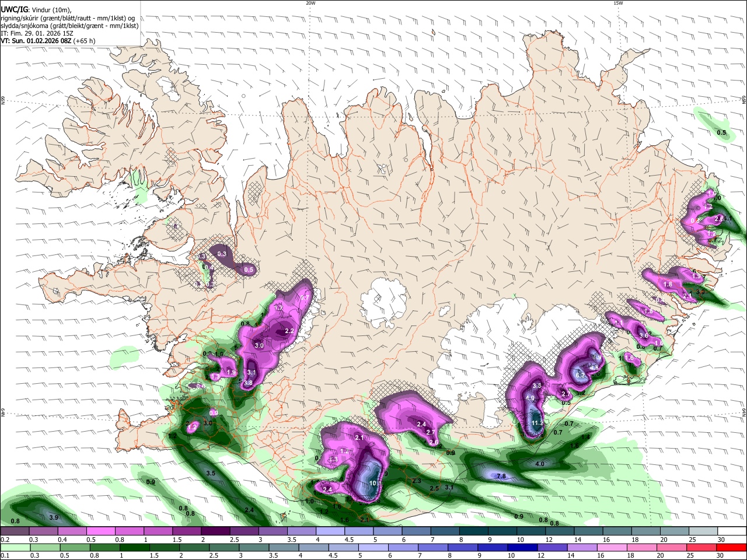Click the 3.8 value in the western snow band

248,383
